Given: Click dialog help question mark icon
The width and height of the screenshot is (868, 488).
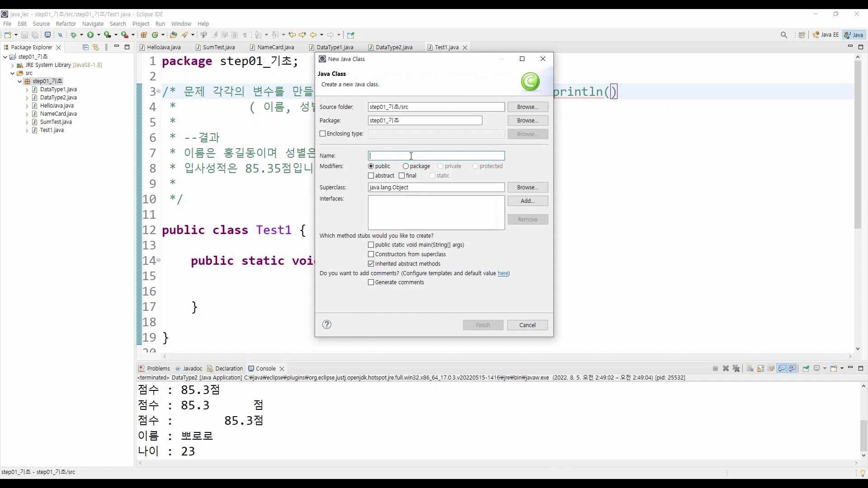Looking at the screenshot, I should (x=327, y=324).
